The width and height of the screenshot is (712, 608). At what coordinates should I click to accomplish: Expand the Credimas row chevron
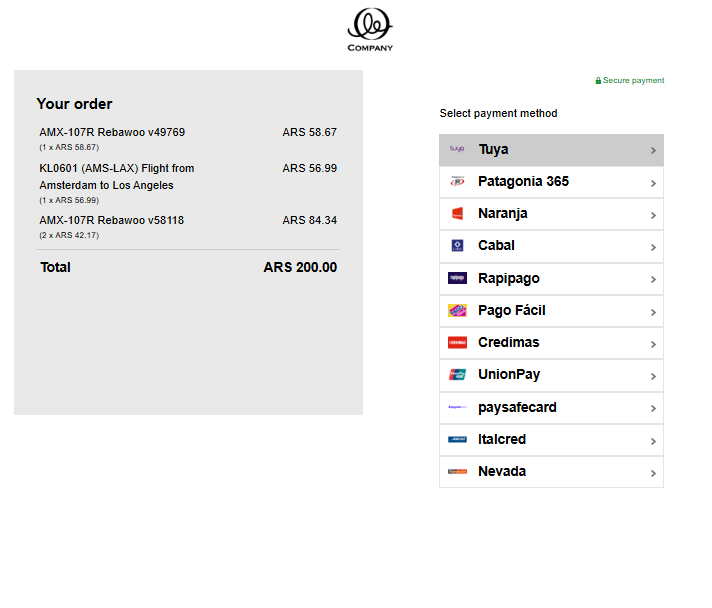tap(653, 344)
